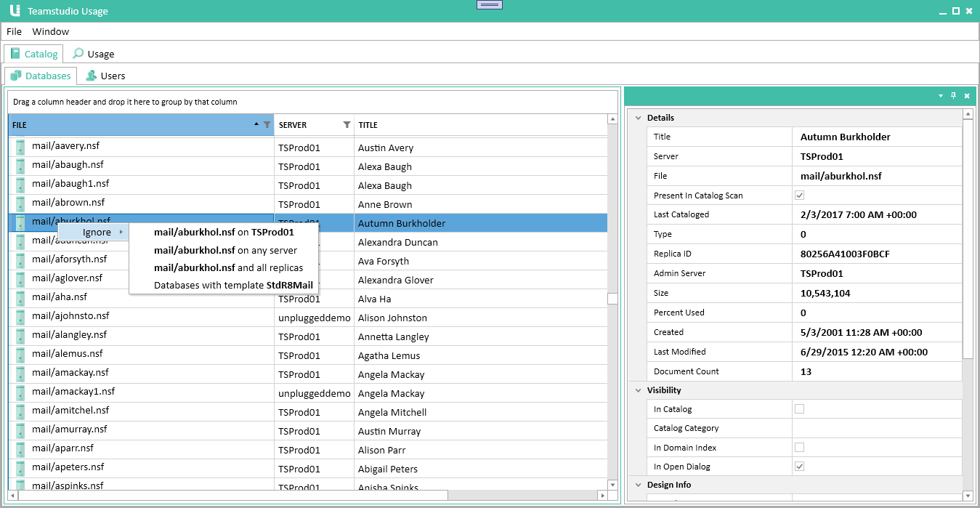Toggle the In Catalog checkbox
This screenshot has height=508, width=980.
click(x=799, y=408)
